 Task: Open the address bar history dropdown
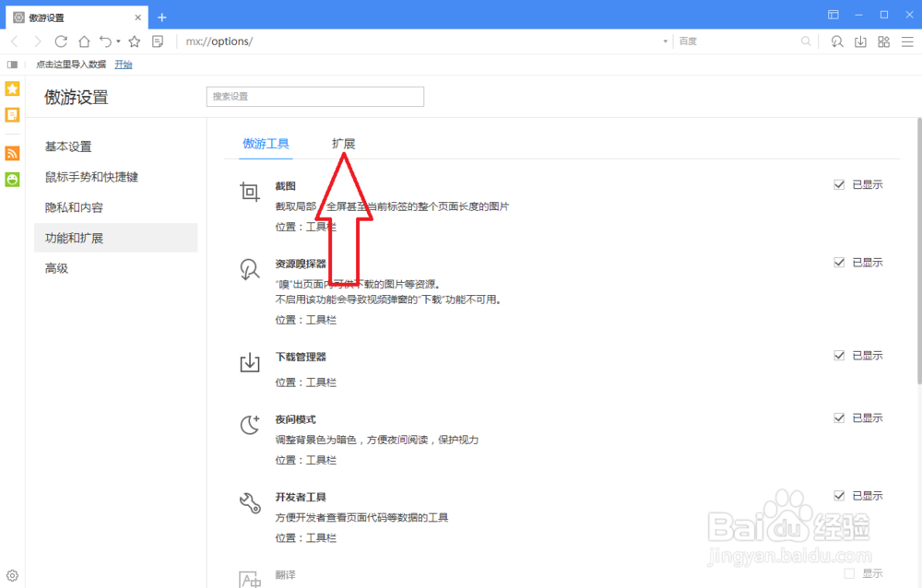point(665,41)
